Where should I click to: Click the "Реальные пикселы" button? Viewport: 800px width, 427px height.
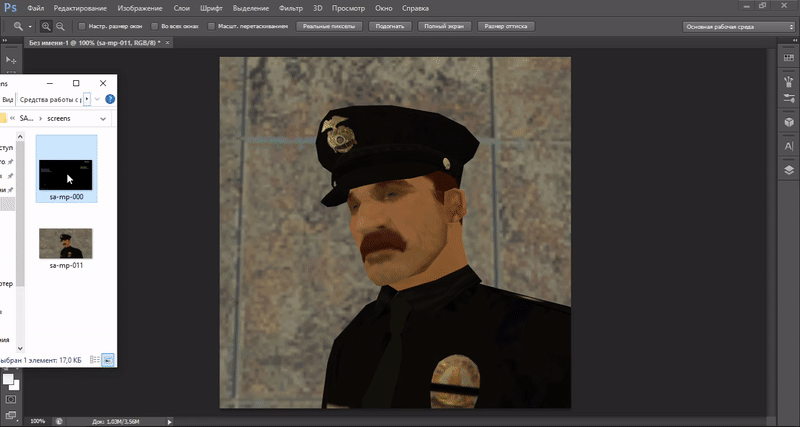(329, 26)
